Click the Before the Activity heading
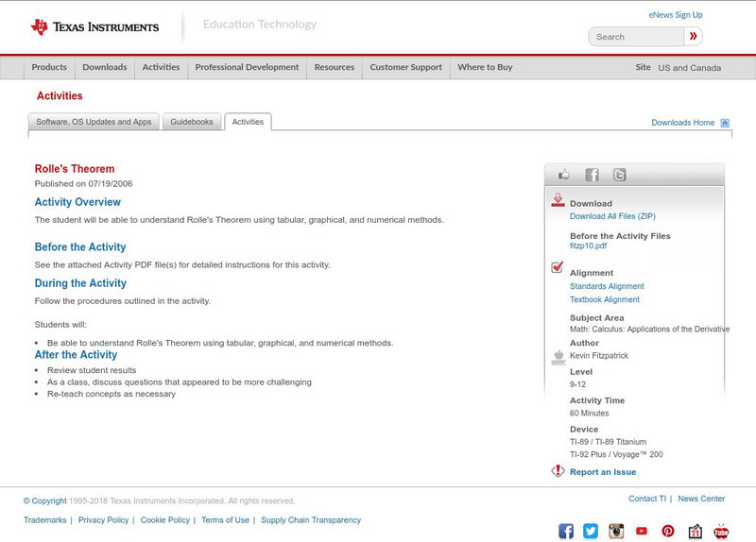The width and height of the screenshot is (756, 542). click(80, 247)
